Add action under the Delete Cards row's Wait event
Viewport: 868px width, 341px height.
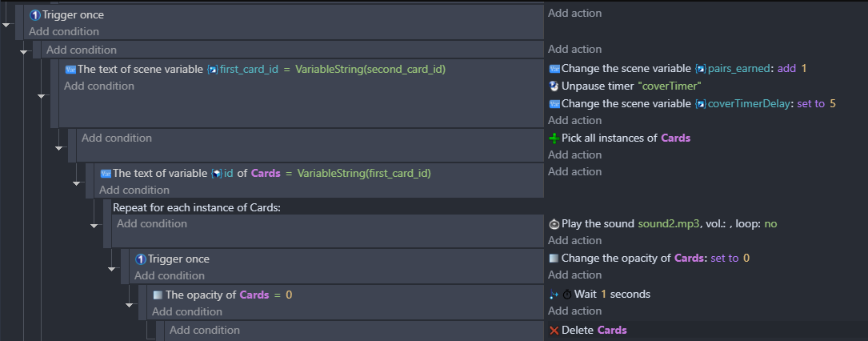click(x=574, y=311)
